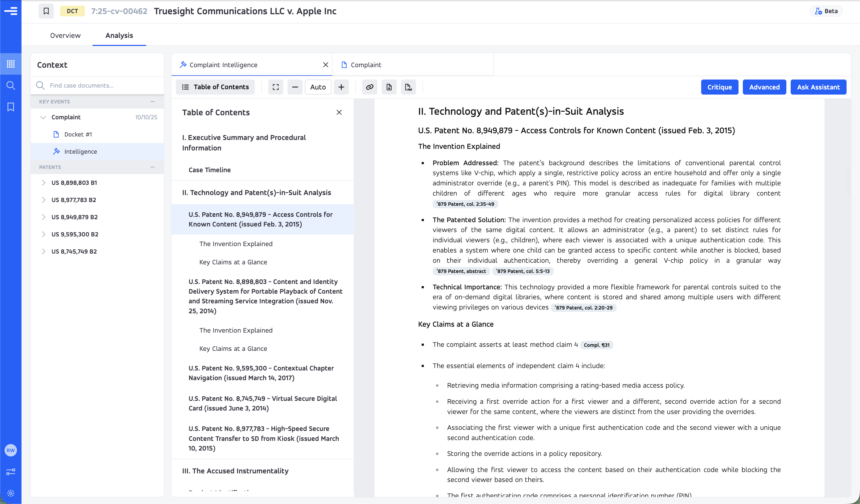Go to III. The Accused Instrumentality section
Viewport: 860px width, 504px height.
(235, 471)
